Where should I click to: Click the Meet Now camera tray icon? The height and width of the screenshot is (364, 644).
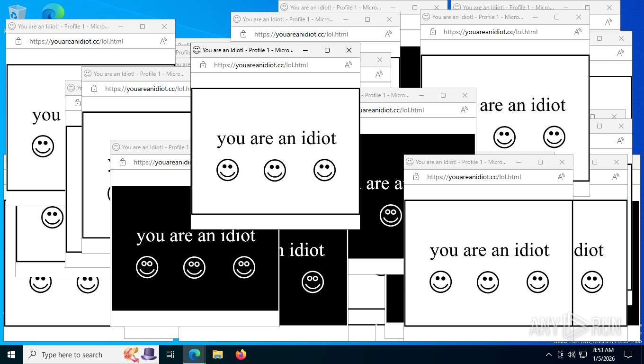(x=560, y=355)
